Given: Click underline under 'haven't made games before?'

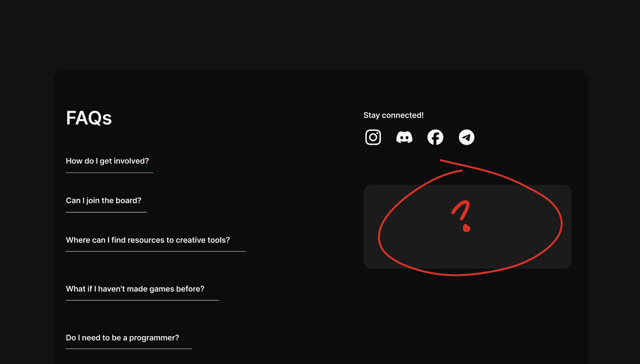Looking at the screenshot, I should coord(142,300).
